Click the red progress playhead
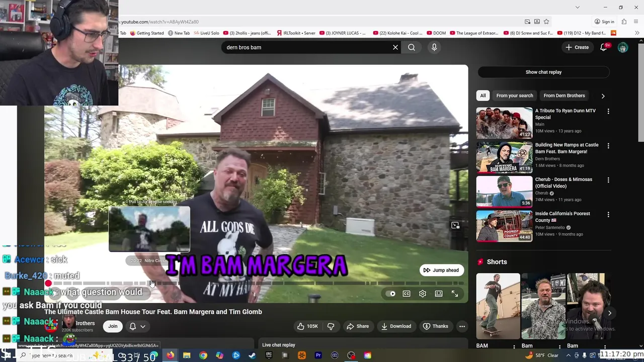644x362 pixels. pyautogui.click(x=48, y=284)
